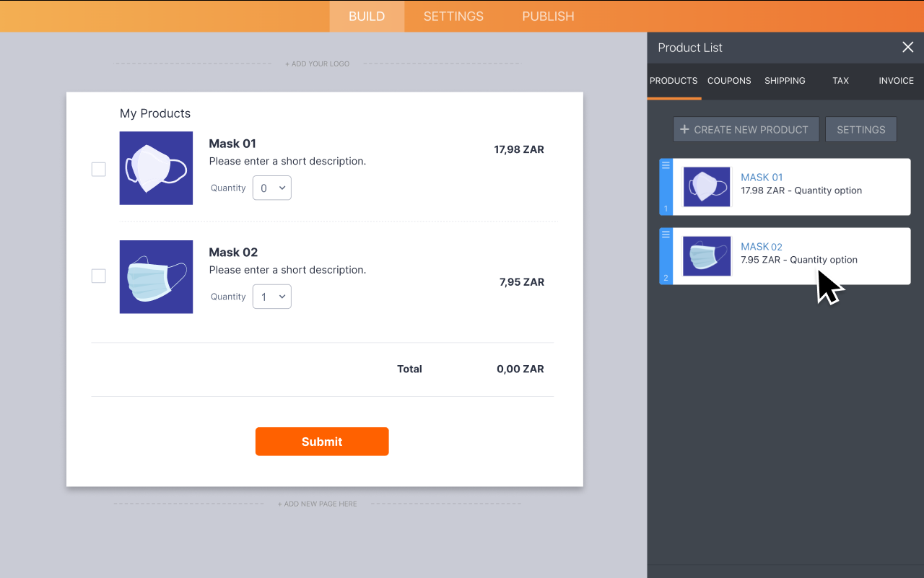Click the ADD YOUR LOGO placeholder link

click(317, 64)
